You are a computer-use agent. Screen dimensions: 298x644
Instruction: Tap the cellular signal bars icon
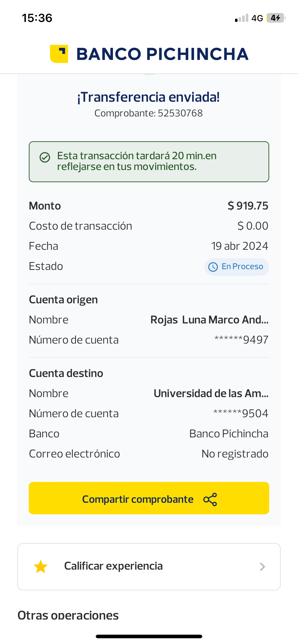241,18
